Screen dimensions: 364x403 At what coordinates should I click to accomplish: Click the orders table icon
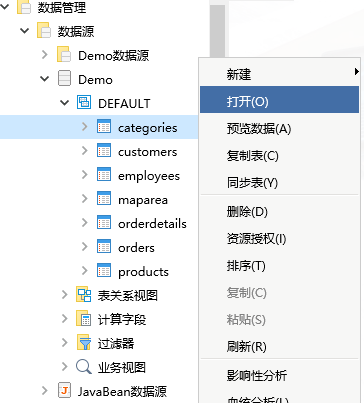(104, 247)
